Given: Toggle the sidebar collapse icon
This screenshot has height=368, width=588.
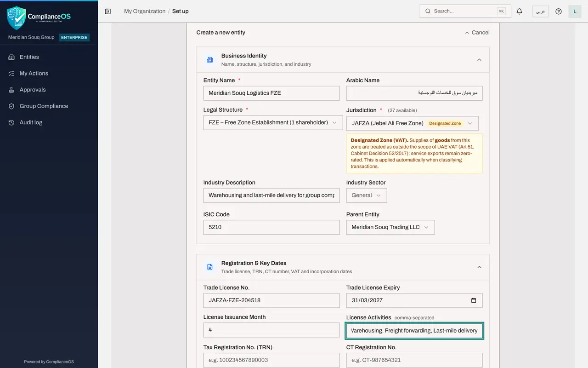Looking at the screenshot, I should pos(108,11).
